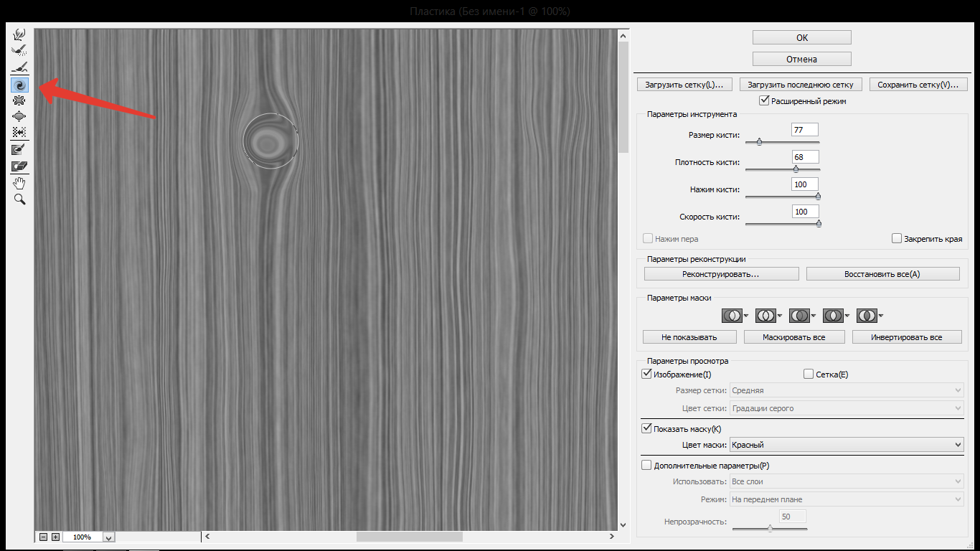Click the Invert Selection mask icon

tap(867, 315)
